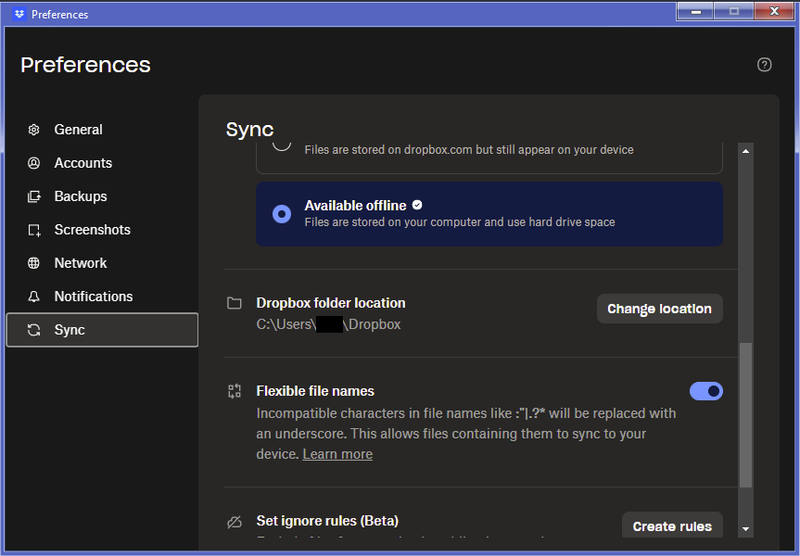Click the Notifications bell icon
Image resolution: width=800 pixels, height=556 pixels.
click(34, 297)
